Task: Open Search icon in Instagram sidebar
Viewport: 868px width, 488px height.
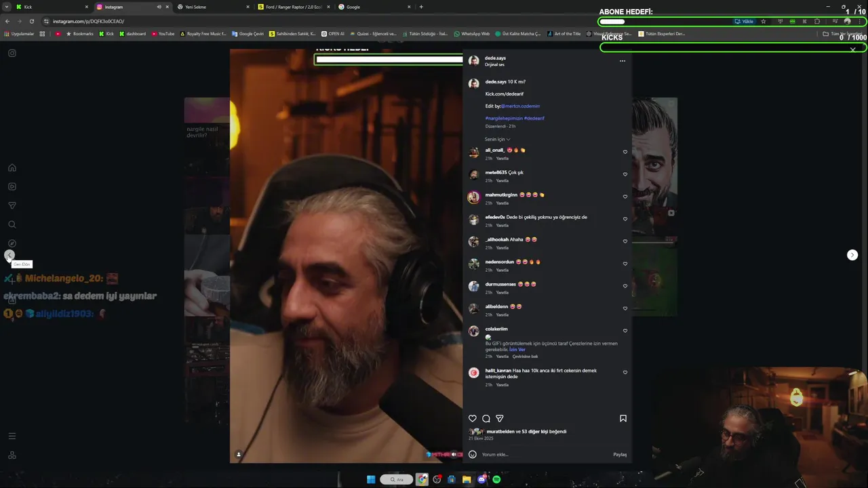Action: (x=12, y=224)
